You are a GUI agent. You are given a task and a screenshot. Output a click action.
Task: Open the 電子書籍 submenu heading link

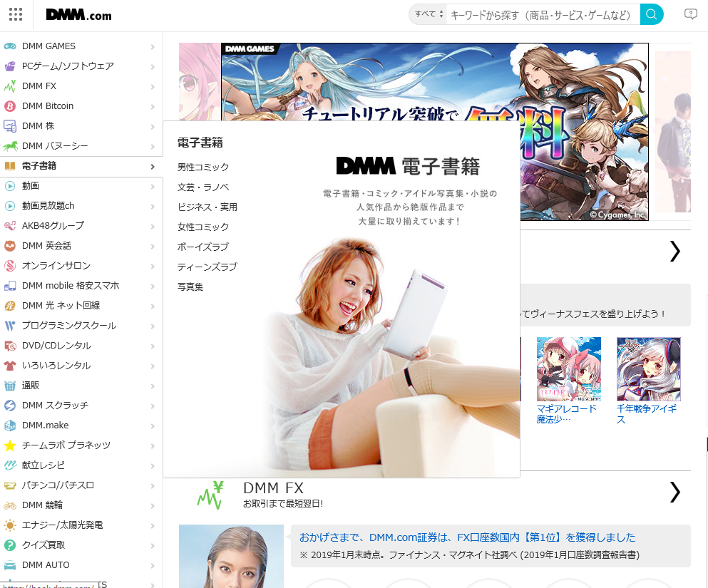tap(200, 143)
